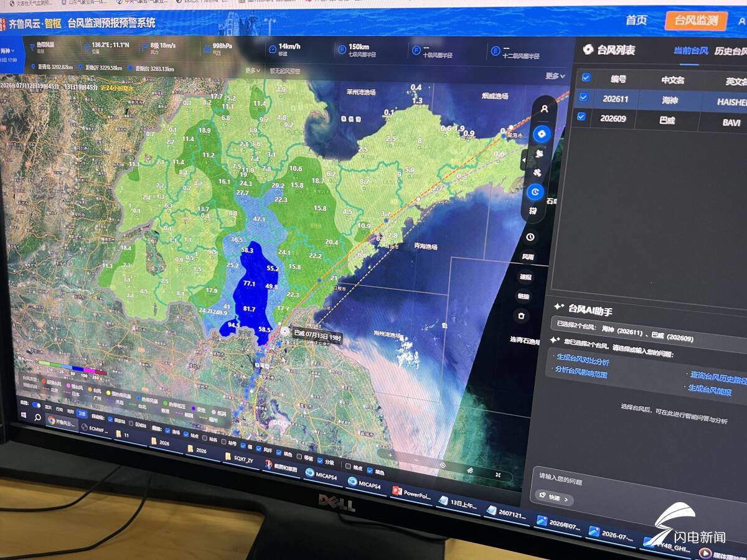Uncheck typhoon 202611 海神 checkbox

click(x=583, y=97)
